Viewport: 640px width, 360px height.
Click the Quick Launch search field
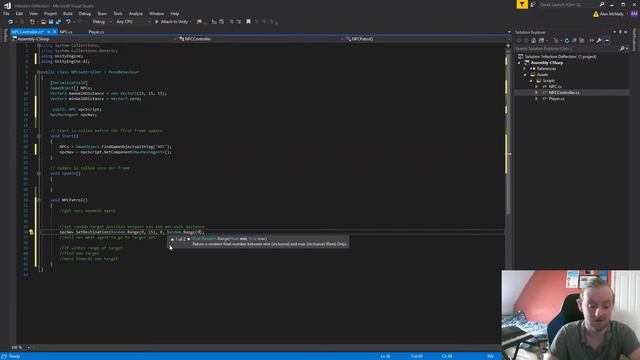(569, 4)
